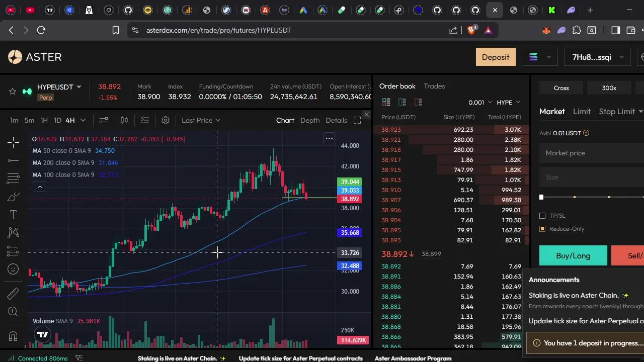Click the browser address bar URL
644x362 pixels.
[x=219, y=30]
